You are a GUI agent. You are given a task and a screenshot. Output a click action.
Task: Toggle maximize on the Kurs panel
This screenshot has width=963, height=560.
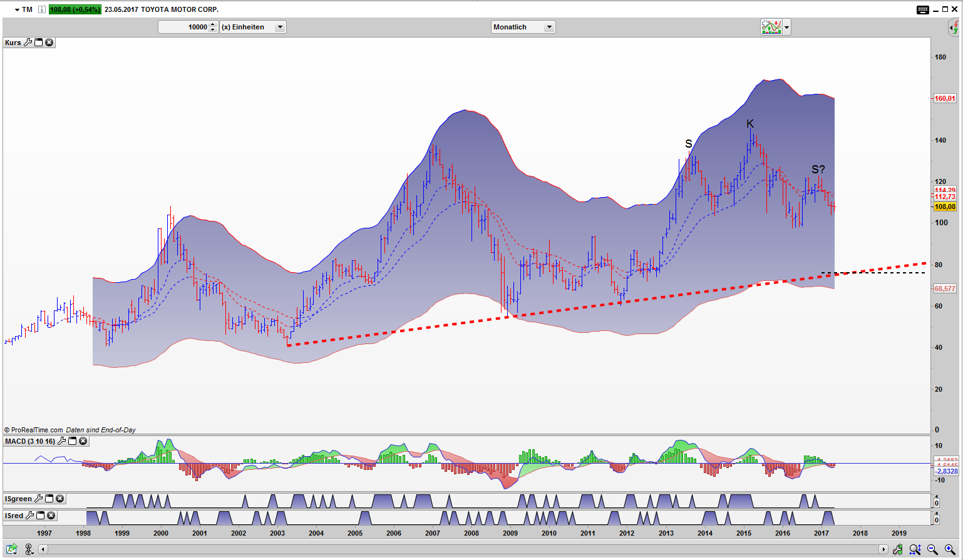[39, 43]
